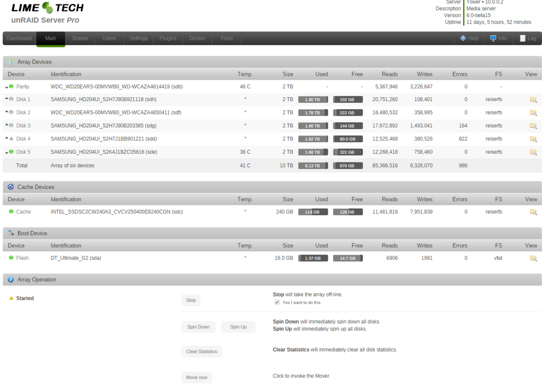Click the Cache Devices section icon
Screen dimensions: 542x392
pyautogui.click(x=11, y=187)
